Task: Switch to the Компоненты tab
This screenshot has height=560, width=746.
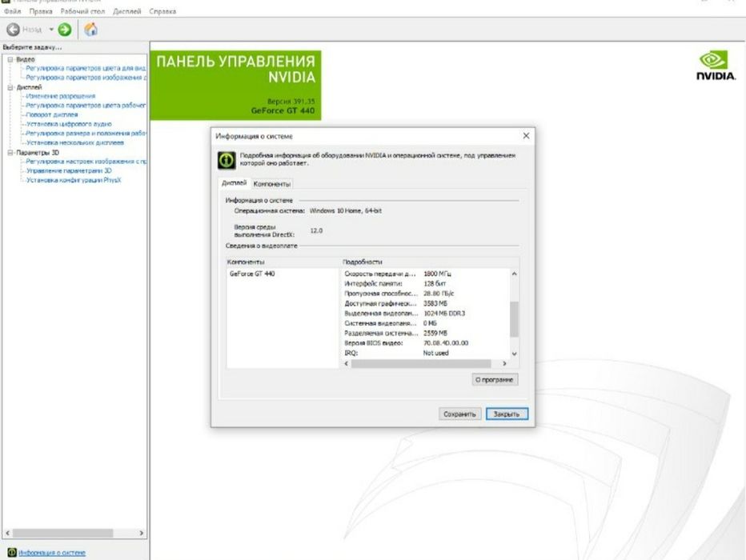Action: tap(271, 184)
